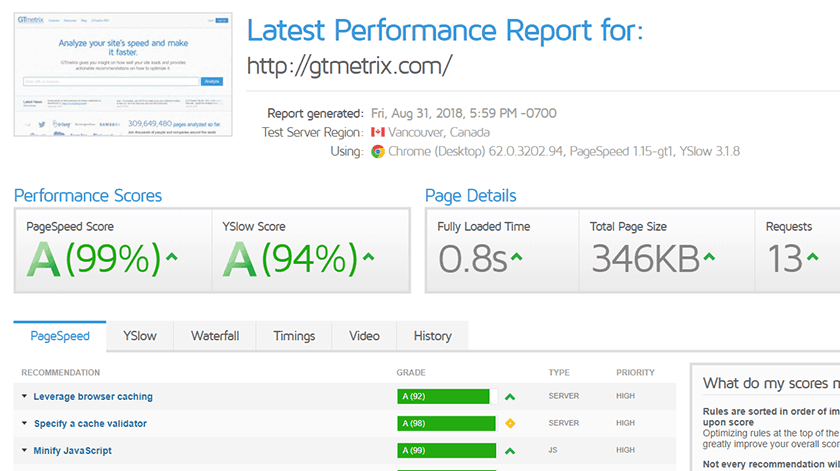Click the arrow next to Fully Loaded Time value
The image size is (840, 471).
(516, 257)
